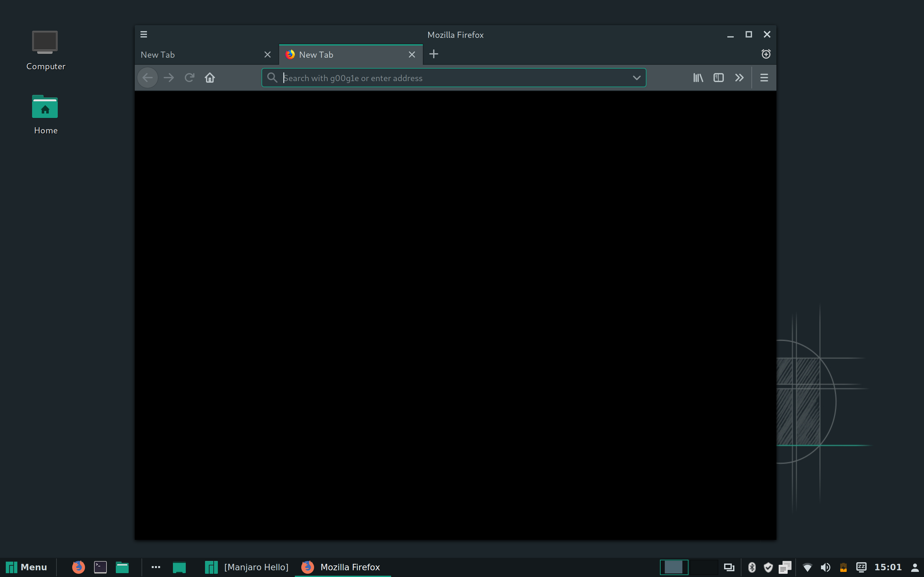Viewport: 924px width, 577px height.
Task: Open the Firefox hamburger menu
Action: pyautogui.click(x=763, y=78)
